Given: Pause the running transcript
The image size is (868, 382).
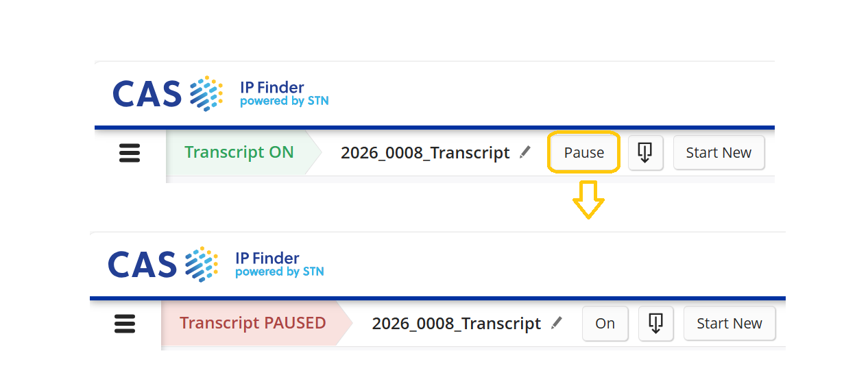Looking at the screenshot, I should pyautogui.click(x=583, y=153).
